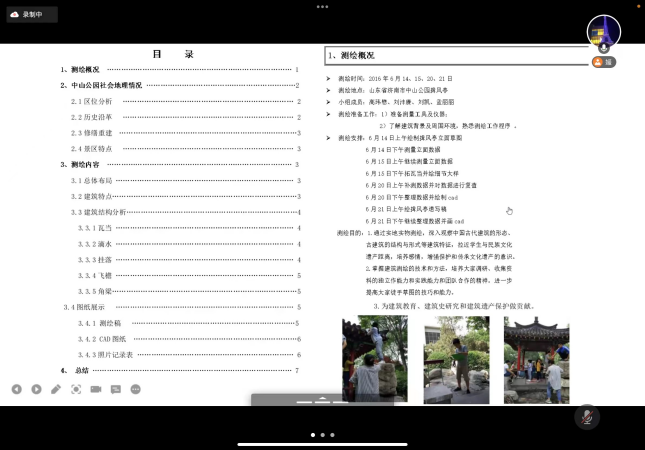The width and height of the screenshot is (645, 450).
Task: Select the pencil annotation tool
Action: coord(56,388)
